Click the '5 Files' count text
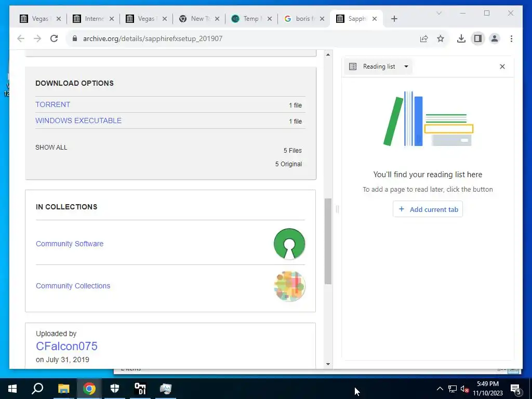Viewport: 532px width, 399px height. tap(292, 150)
